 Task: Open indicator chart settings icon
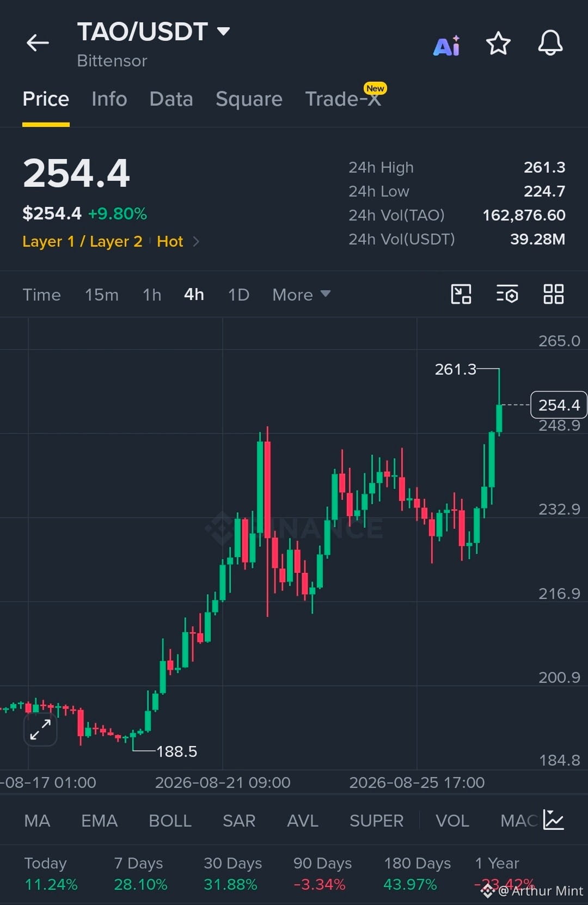(554, 820)
